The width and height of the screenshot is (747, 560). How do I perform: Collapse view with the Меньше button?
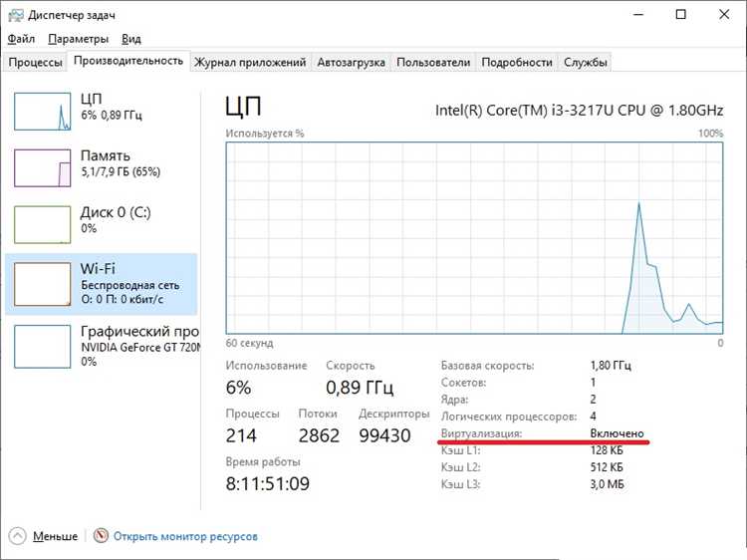[x=55, y=536]
